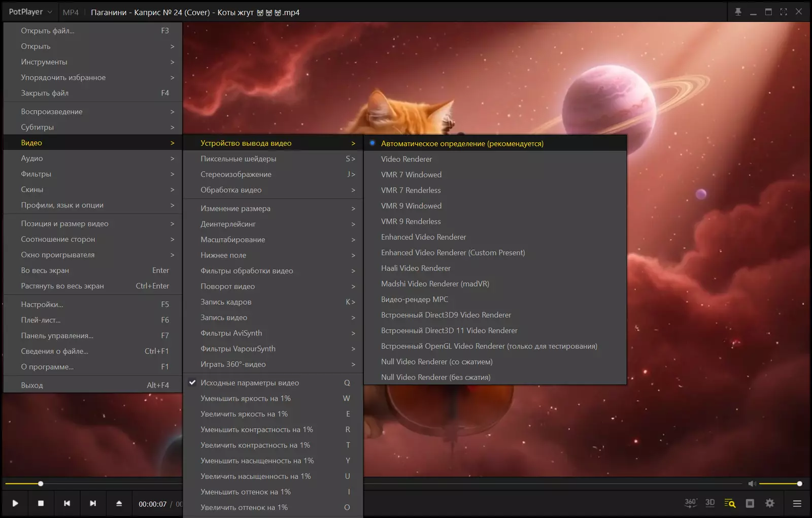Screen dimensions: 812x518
Task: Mute audio via speaker icon
Action: tap(752, 483)
